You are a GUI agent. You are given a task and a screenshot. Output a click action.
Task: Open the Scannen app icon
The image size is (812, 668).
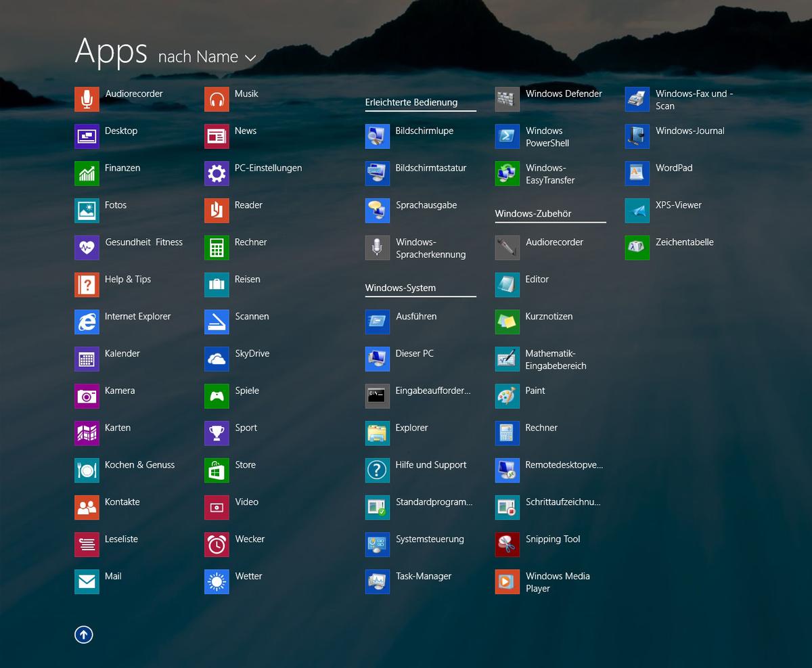pos(217,323)
